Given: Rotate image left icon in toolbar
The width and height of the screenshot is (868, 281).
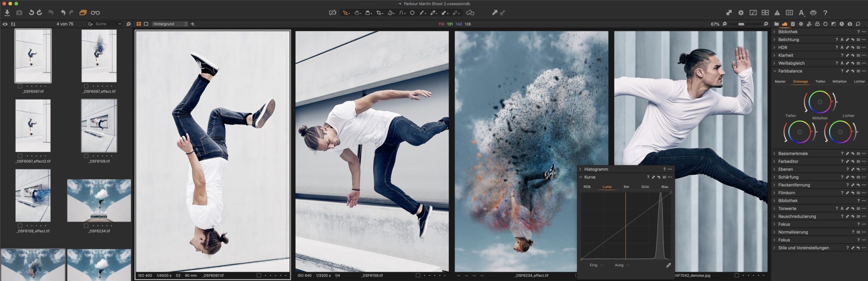Looking at the screenshot, I should (31, 13).
